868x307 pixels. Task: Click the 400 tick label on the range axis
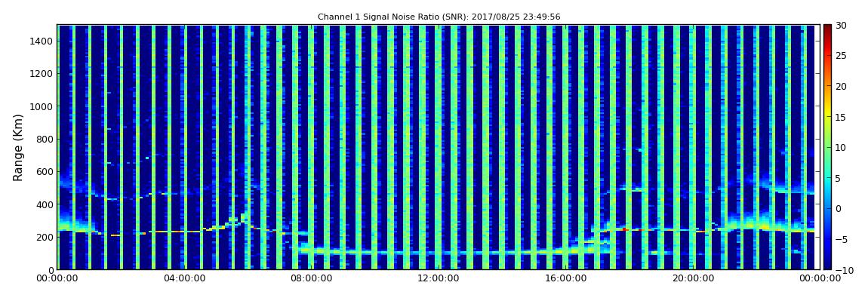coord(45,204)
